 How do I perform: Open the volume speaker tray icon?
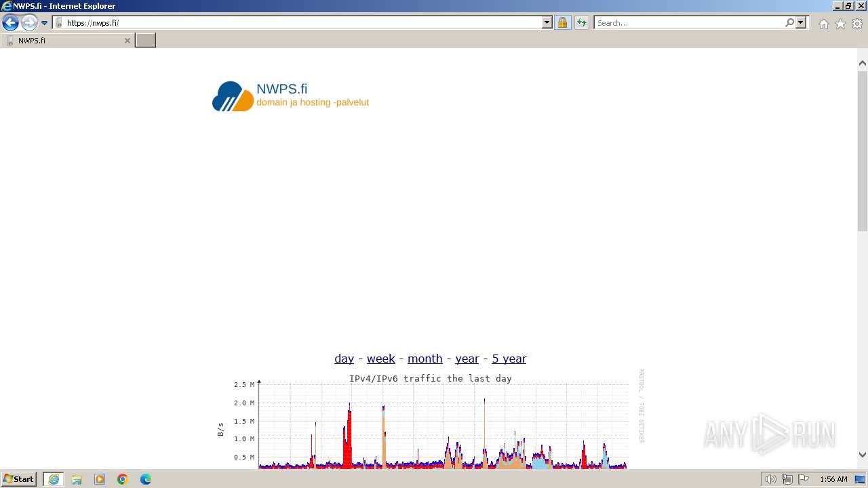(770, 479)
